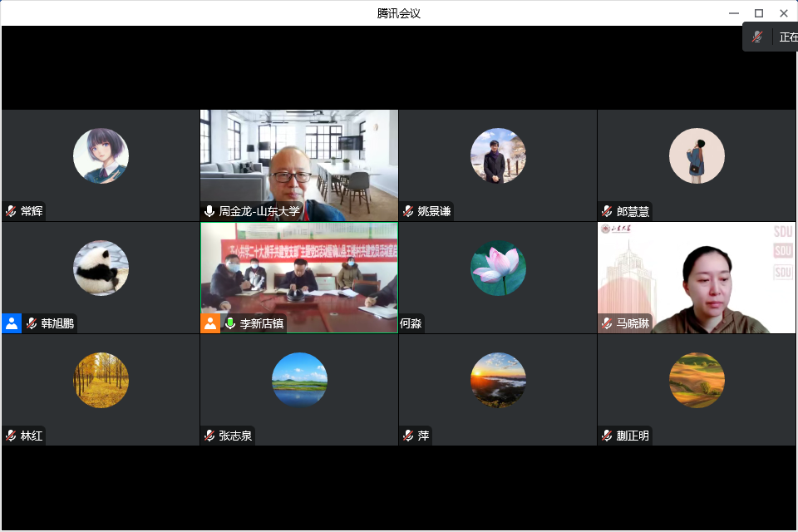Click the muted mic icon next to 张志泉
This screenshot has height=532, width=798.
click(x=209, y=436)
